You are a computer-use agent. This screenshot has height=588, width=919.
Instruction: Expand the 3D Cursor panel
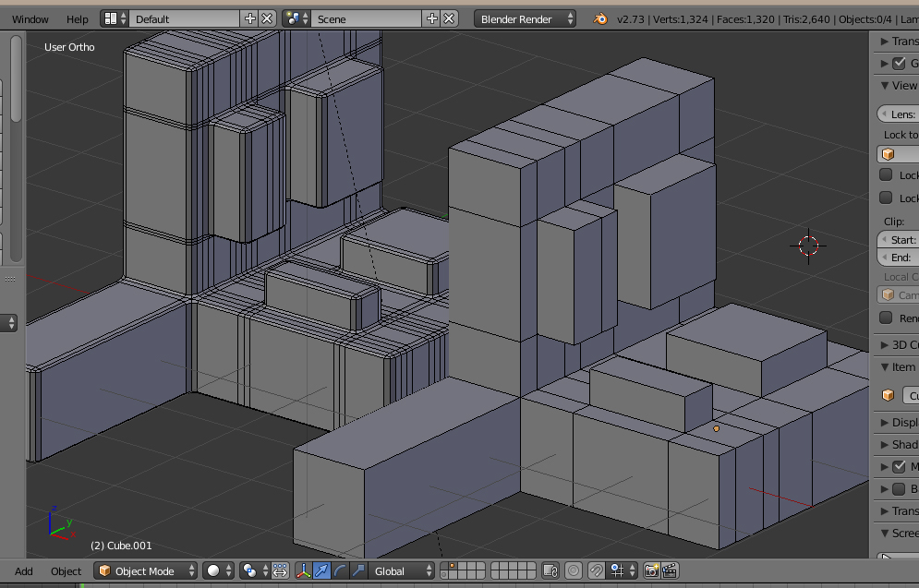(x=885, y=344)
